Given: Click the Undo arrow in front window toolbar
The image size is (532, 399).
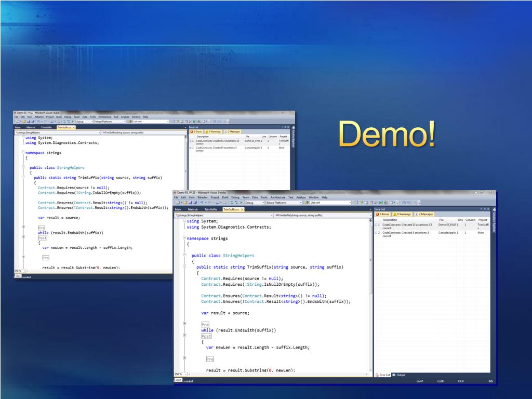Looking at the screenshot, I should pyautogui.click(x=202, y=203).
